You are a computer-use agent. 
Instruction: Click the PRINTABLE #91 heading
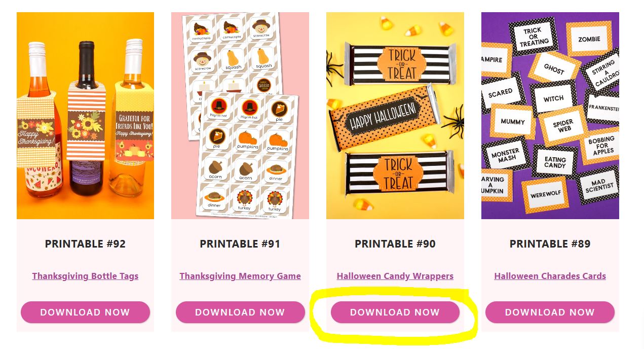click(240, 244)
